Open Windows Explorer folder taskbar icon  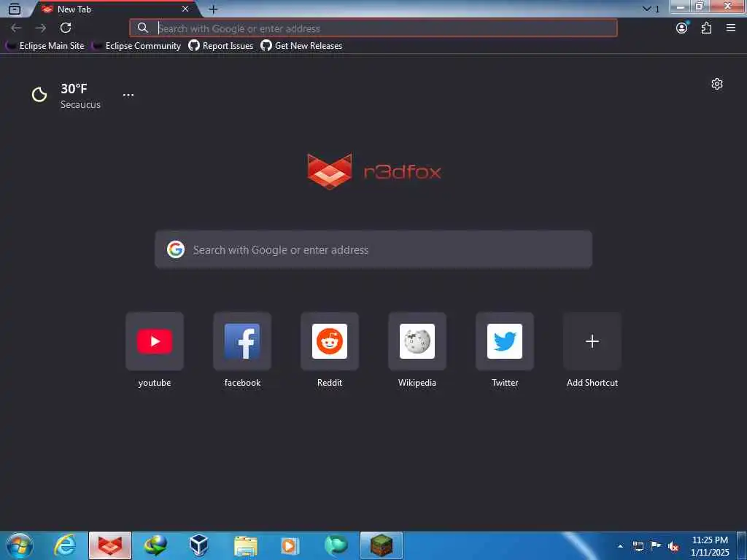point(245,545)
